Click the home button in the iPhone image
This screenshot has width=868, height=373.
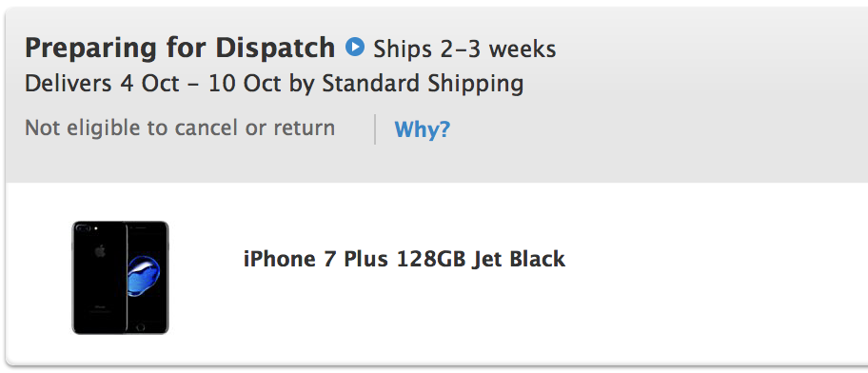[x=141, y=327]
